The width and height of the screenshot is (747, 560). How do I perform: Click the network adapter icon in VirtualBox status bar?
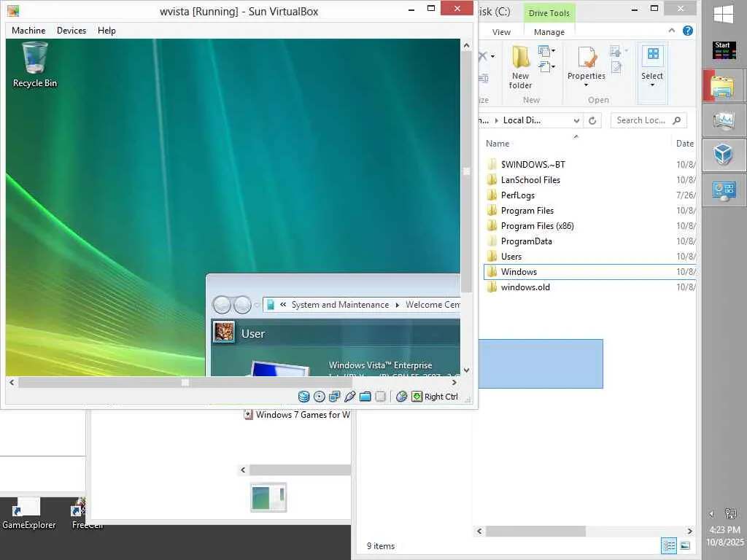click(x=334, y=396)
